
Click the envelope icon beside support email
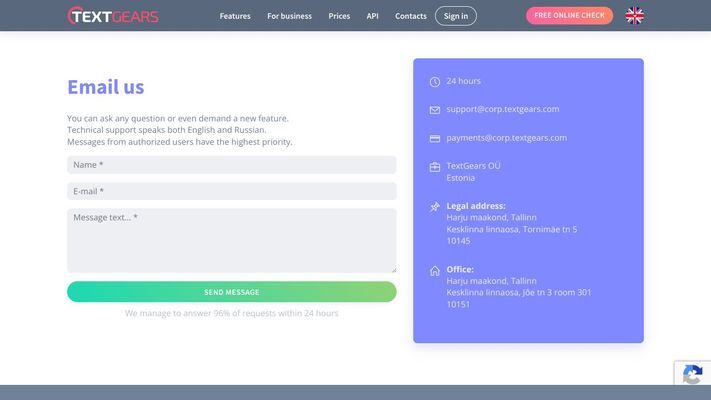[434, 110]
